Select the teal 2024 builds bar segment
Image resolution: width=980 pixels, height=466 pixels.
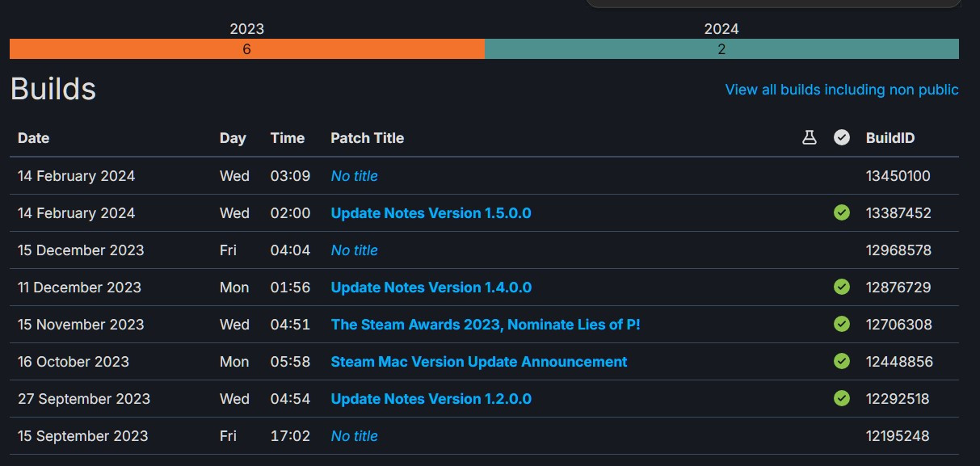point(721,49)
